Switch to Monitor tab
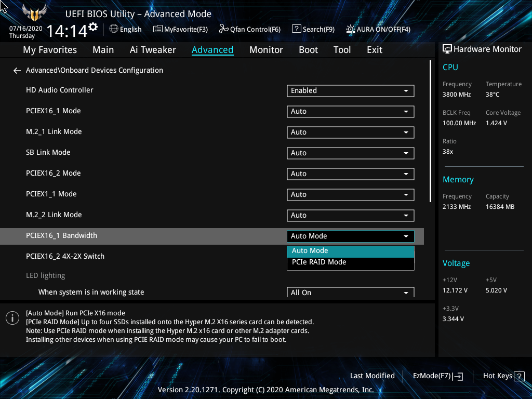The width and height of the screenshot is (532, 399). tap(266, 50)
